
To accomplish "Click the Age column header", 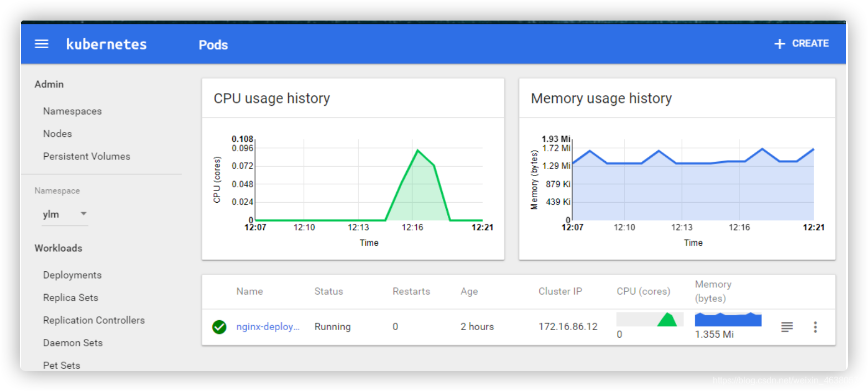I will (469, 291).
